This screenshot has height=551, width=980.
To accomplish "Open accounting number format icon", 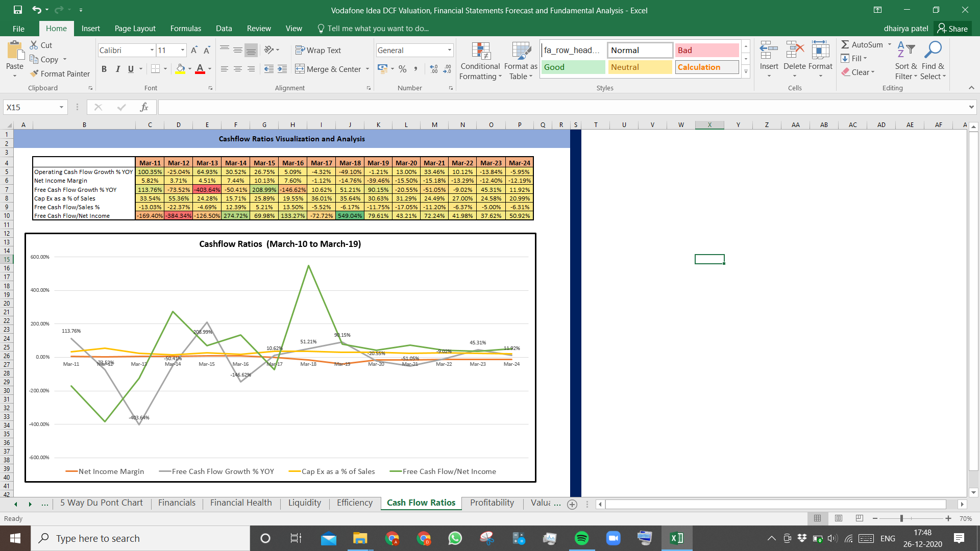I will coord(382,69).
